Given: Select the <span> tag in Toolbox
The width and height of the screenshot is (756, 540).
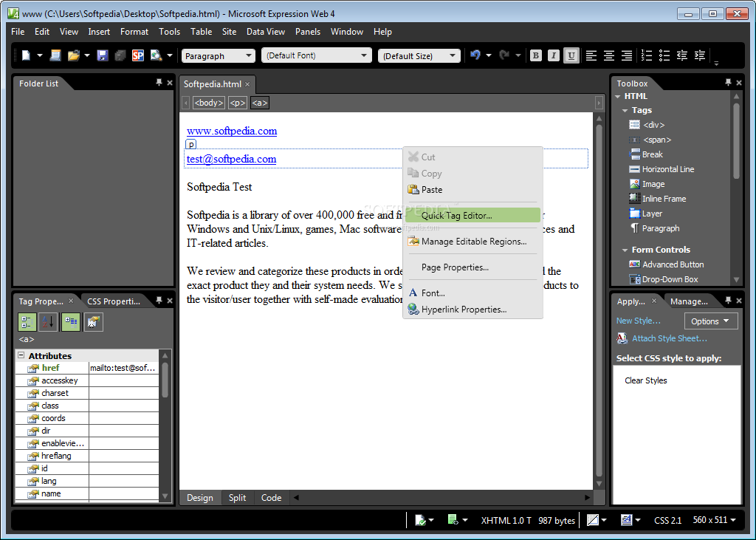Looking at the screenshot, I should 650,140.
